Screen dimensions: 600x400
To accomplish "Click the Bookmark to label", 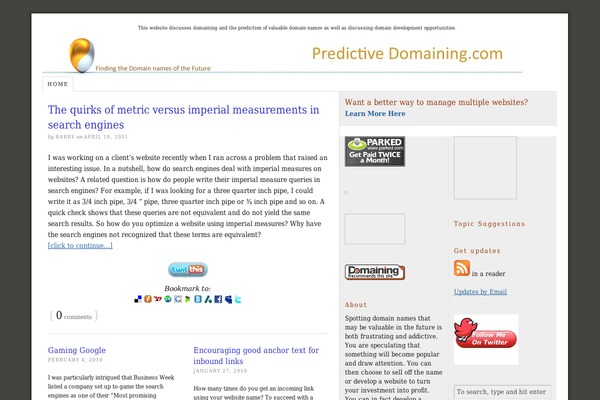I will click(188, 288).
